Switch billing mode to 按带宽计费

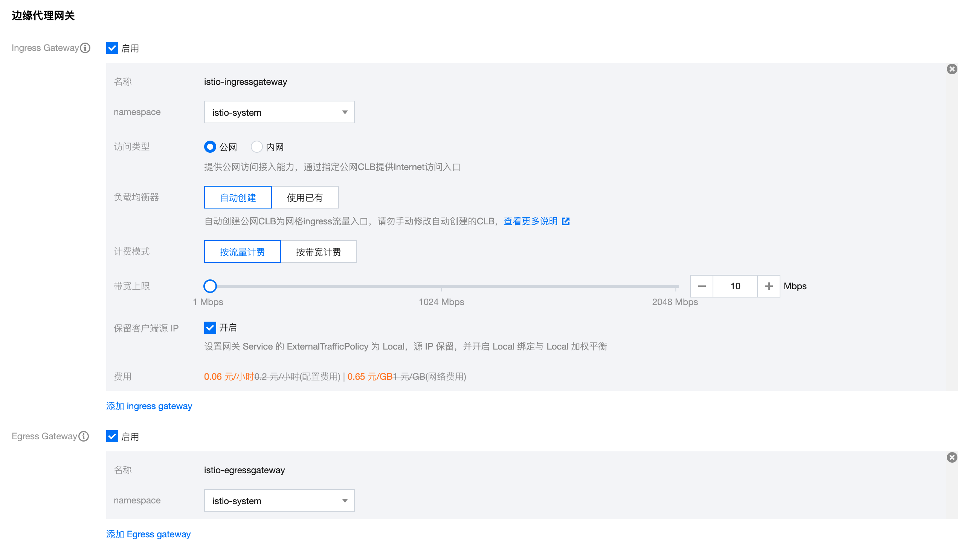coord(318,252)
